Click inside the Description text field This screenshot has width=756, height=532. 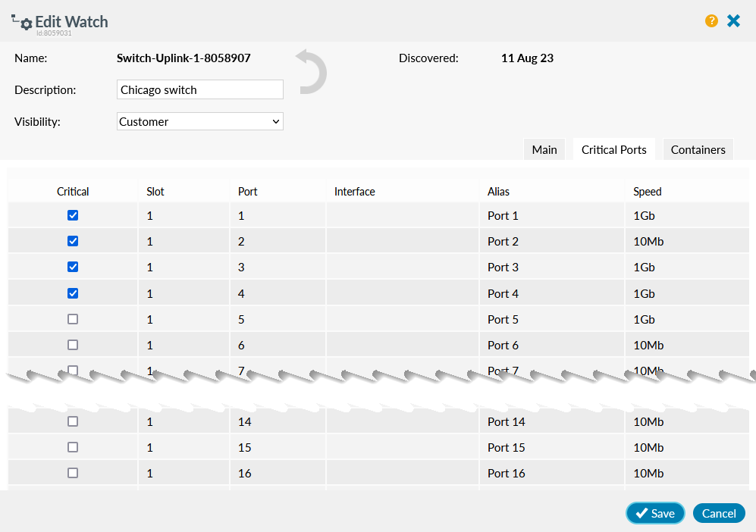point(199,89)
